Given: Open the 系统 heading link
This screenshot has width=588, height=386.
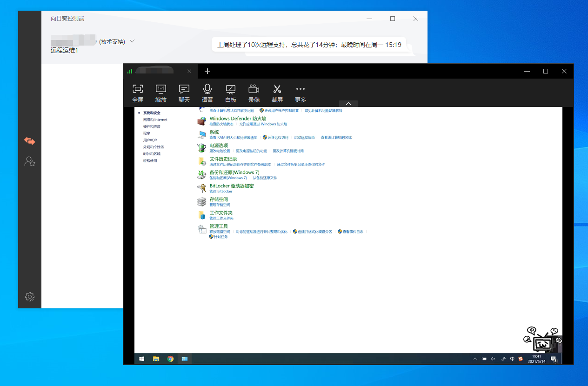Looking at the screenshot, I should [x=214, y=132].
